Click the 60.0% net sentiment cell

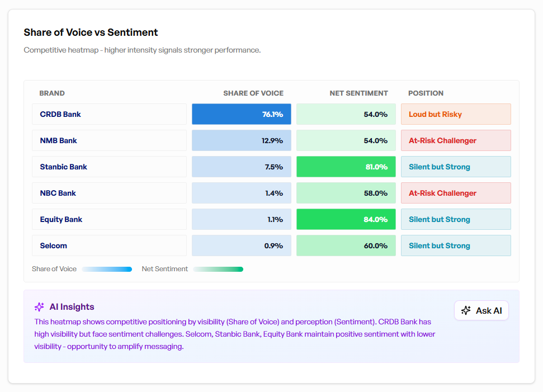point(346,246)
